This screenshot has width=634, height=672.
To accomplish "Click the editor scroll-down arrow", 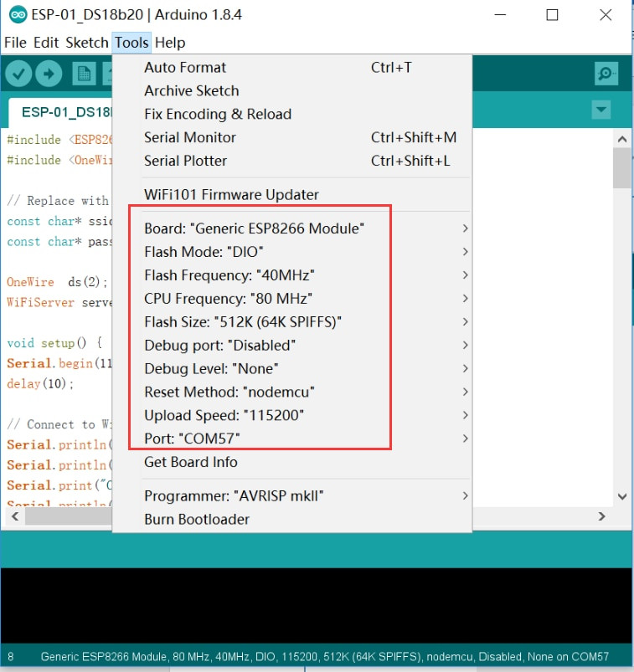I will [x=622, y=496].
